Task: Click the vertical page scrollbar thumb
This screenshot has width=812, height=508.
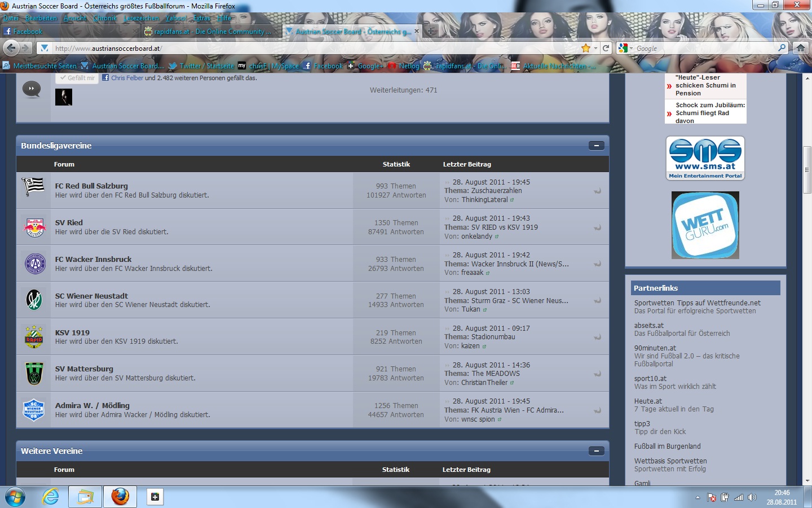Action: pos(807,170)
